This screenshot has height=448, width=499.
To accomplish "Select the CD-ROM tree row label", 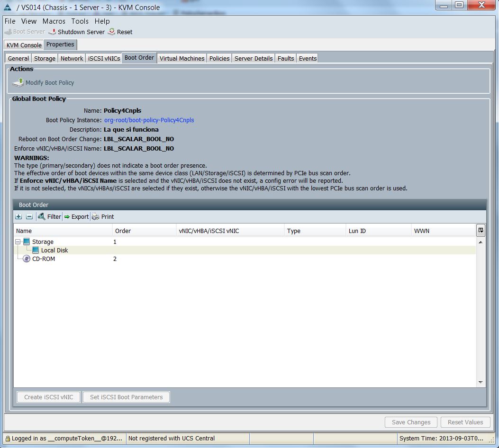I will pos(44,259).
